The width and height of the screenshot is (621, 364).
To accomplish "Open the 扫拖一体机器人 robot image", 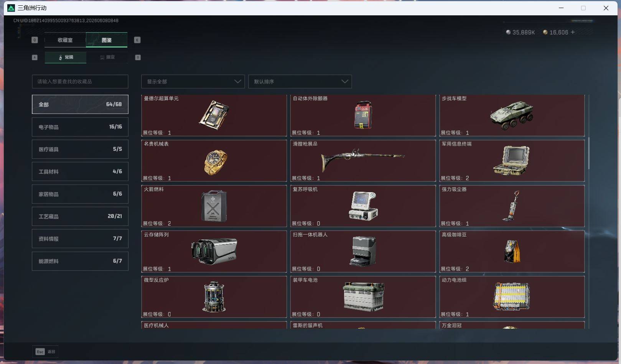I will [x=363, y=251].
